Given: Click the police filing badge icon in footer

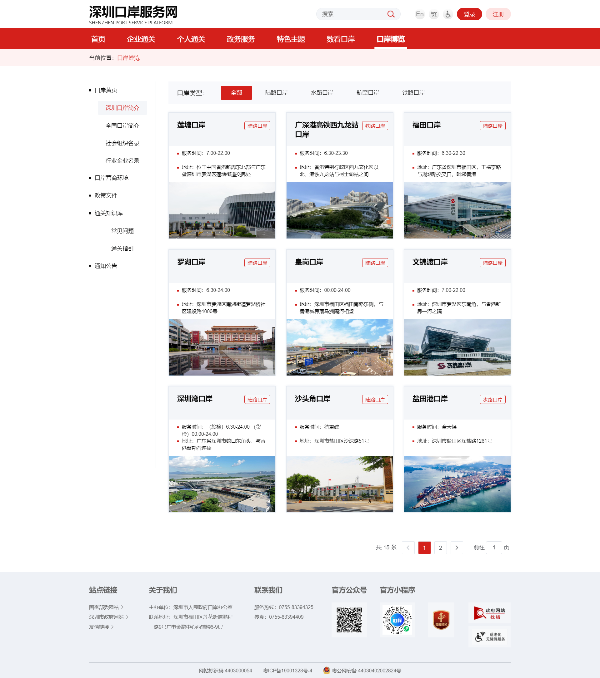Looking at the screenshot, I should pyautogui.click(x=327, y=670).
